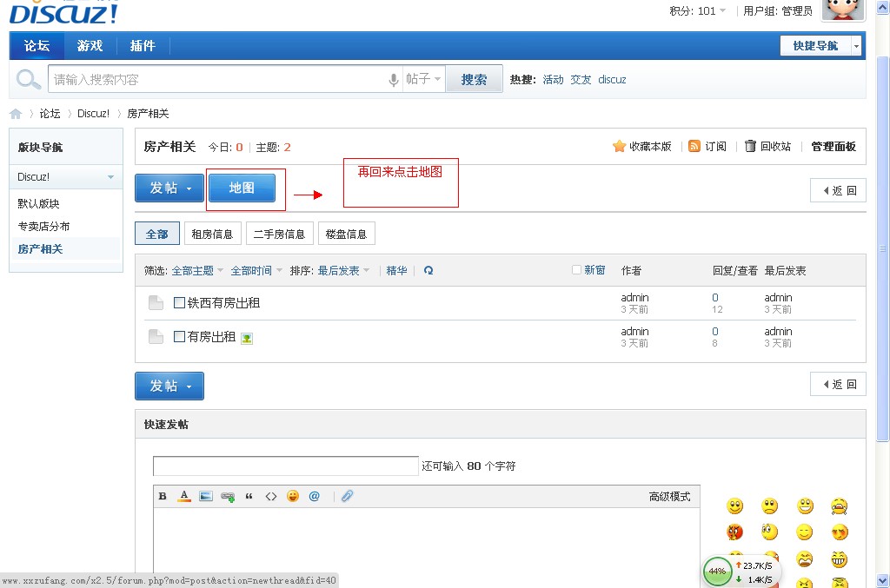Select 专卖店分布 in sidebar
The height and width of the screenshot is (588, 890).
[x=43, y=226]
